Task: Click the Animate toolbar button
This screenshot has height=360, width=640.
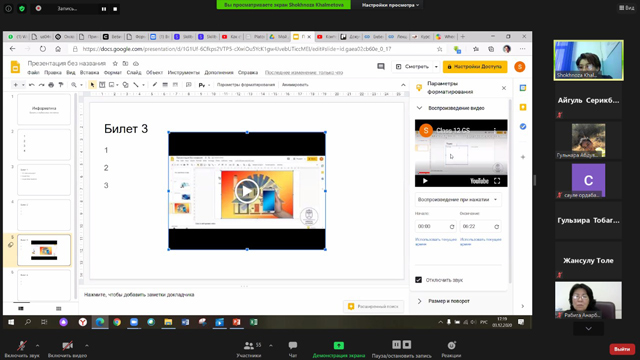Action: click(x=295, y=85)
